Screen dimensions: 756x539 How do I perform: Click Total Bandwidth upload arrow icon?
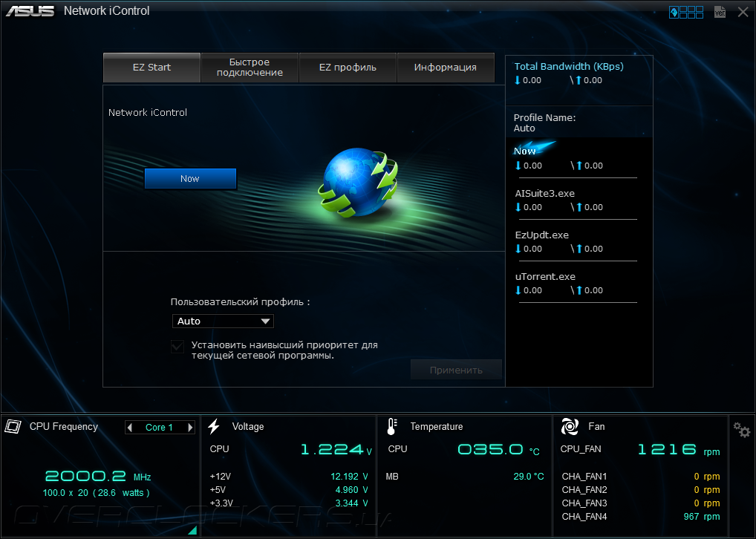[x=578, y=80]
